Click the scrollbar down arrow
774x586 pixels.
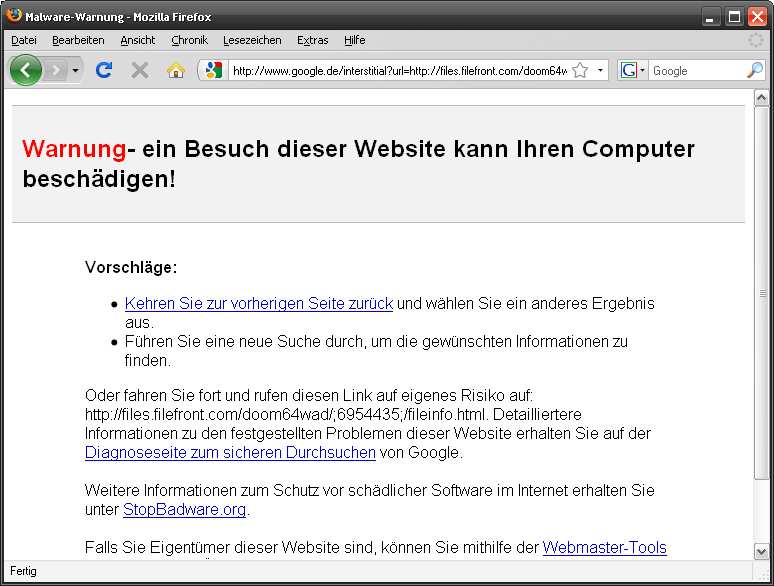(761, 551)
